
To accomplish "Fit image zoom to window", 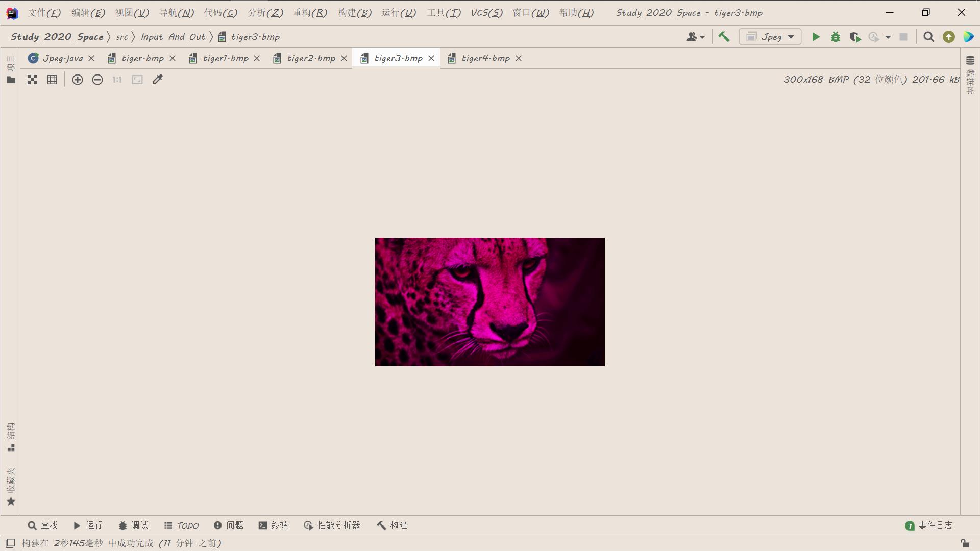I will [x=137, y=80].
